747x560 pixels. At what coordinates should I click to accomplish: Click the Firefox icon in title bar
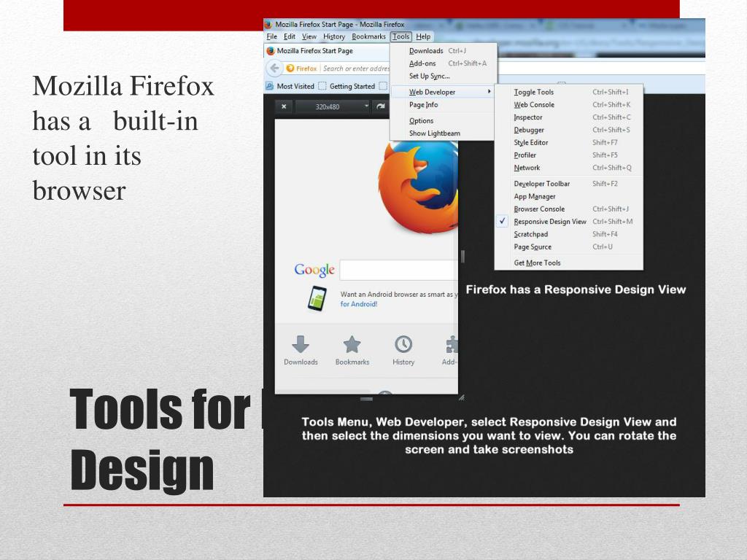(x=268, y=24)
